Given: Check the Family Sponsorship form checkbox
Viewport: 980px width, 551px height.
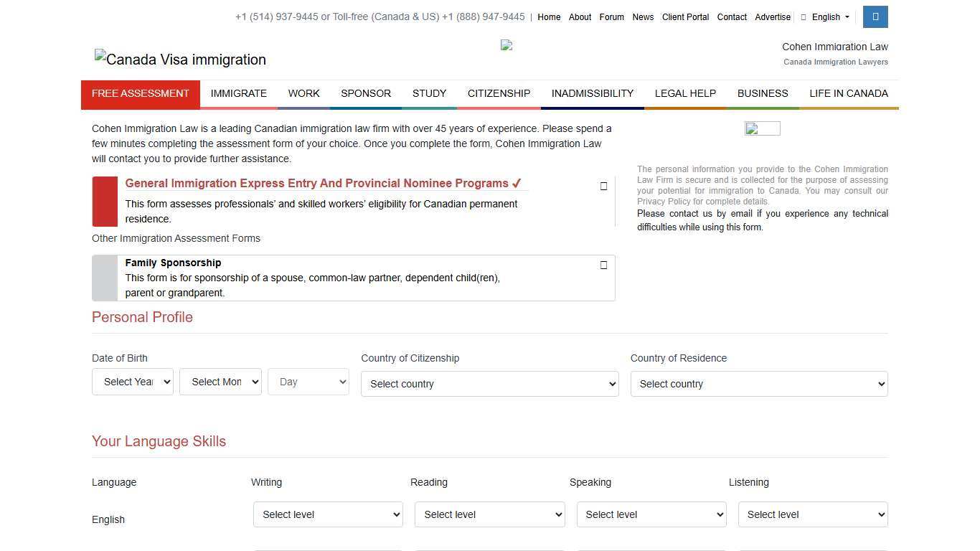Looking at the screenshot, I should 603,265.
